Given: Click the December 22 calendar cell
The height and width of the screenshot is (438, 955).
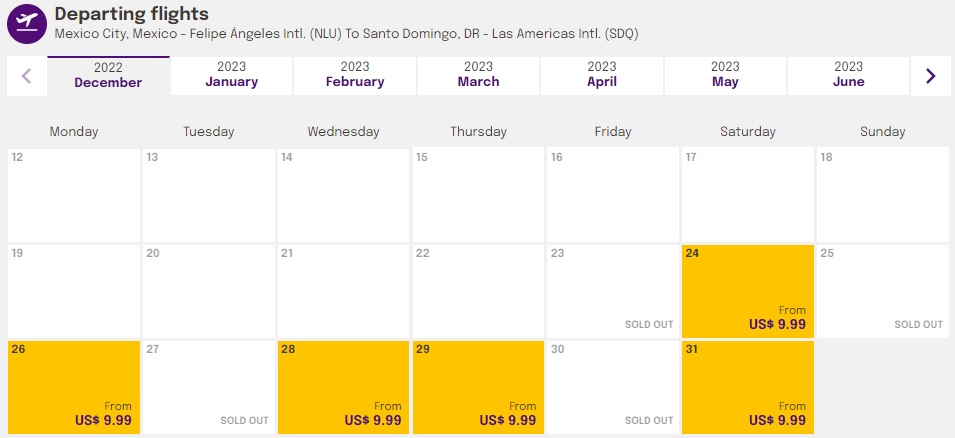Looking at the screenshot, I should click(478, 291).
